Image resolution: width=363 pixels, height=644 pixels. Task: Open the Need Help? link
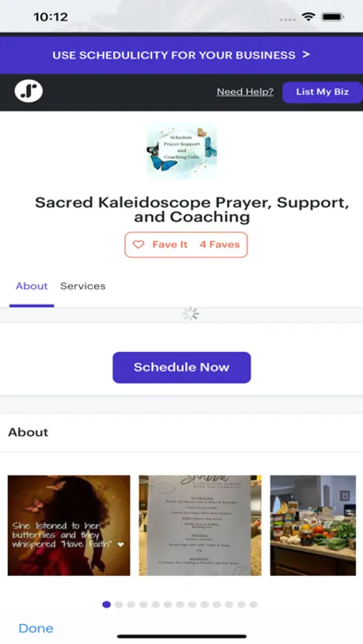click(245, 92)
